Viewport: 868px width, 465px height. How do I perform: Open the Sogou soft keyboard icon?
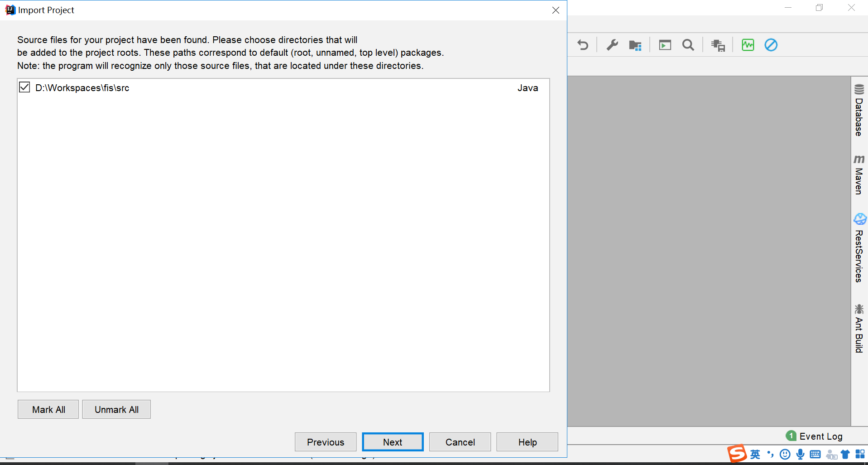pos(815,454)
